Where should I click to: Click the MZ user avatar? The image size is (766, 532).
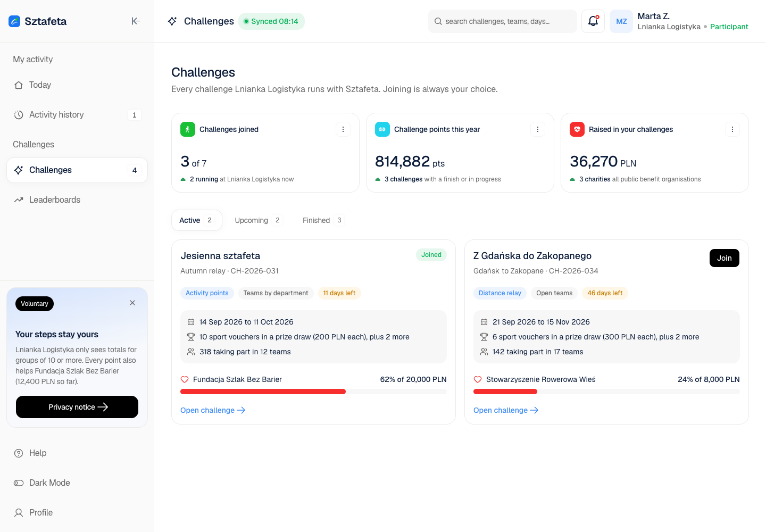pyautogui.click(x=621, y=21)
